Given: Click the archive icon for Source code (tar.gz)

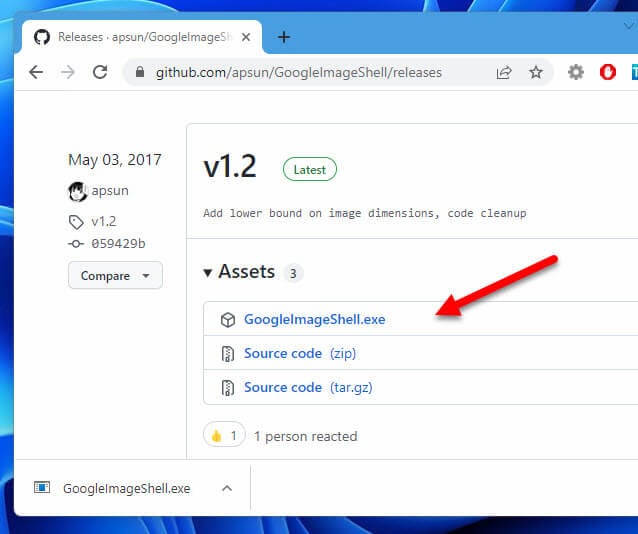Looking at the screenshot, I should coord(228,387).
